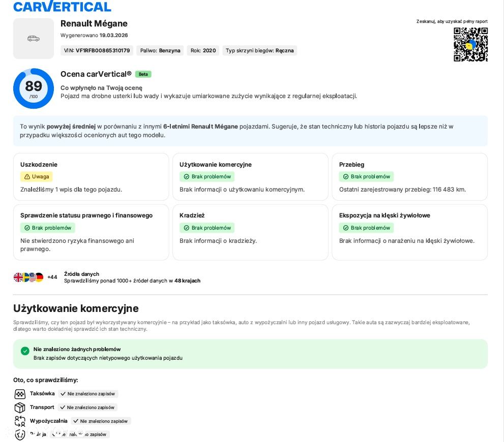Click the Co wpłynęło na Twoją ocenę text
504x442 pixels.
point(101,87)
